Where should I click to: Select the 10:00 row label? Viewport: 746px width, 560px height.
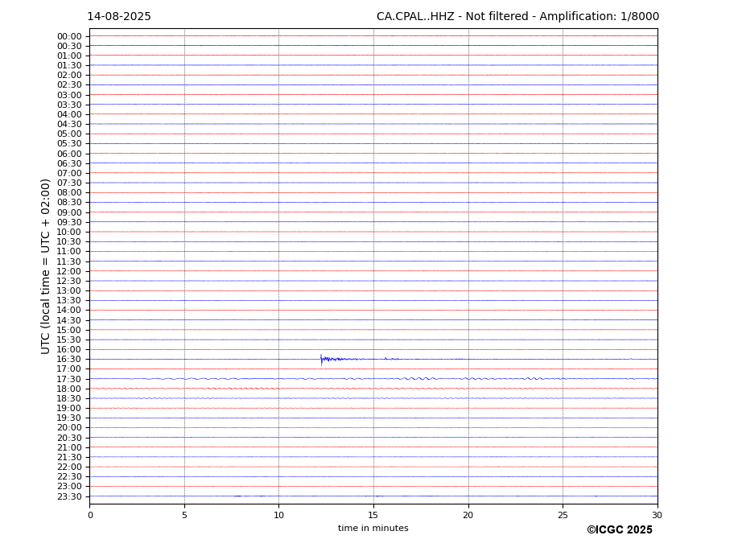coord(69,233)
